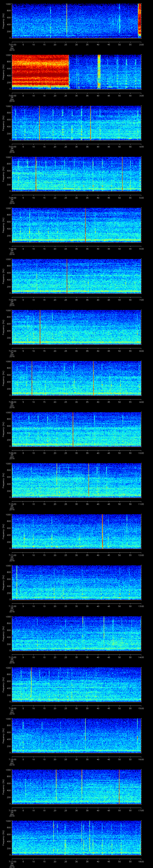This screenshot has height=868, width=153.
Task: Click the spectrogram panel starting at 7:11:00
Action: point(77,531)
